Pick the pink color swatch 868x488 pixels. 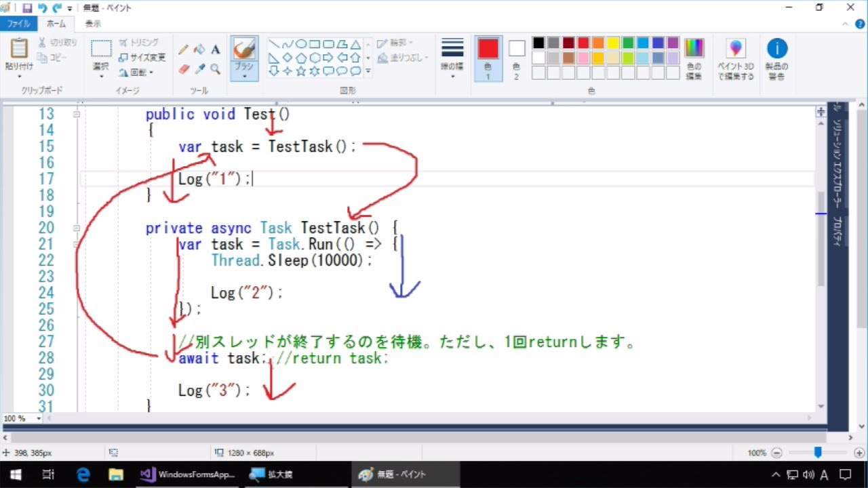tap(583, 58)
